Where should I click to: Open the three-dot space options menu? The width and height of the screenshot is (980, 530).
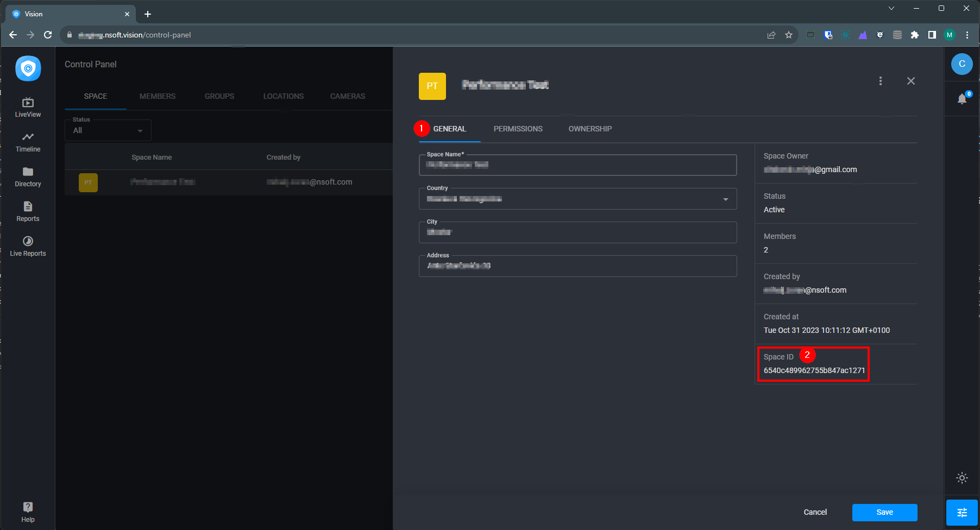point(881,81)
